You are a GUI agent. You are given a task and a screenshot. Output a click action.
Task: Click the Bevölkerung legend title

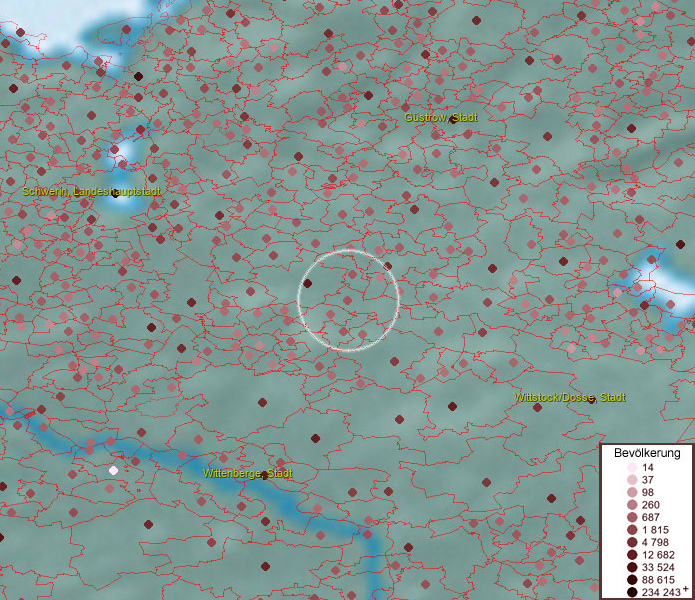[647, 452]
